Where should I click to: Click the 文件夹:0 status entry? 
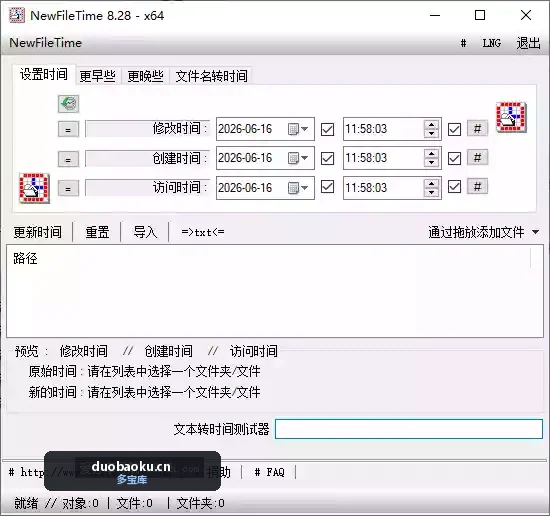(200, 503)
